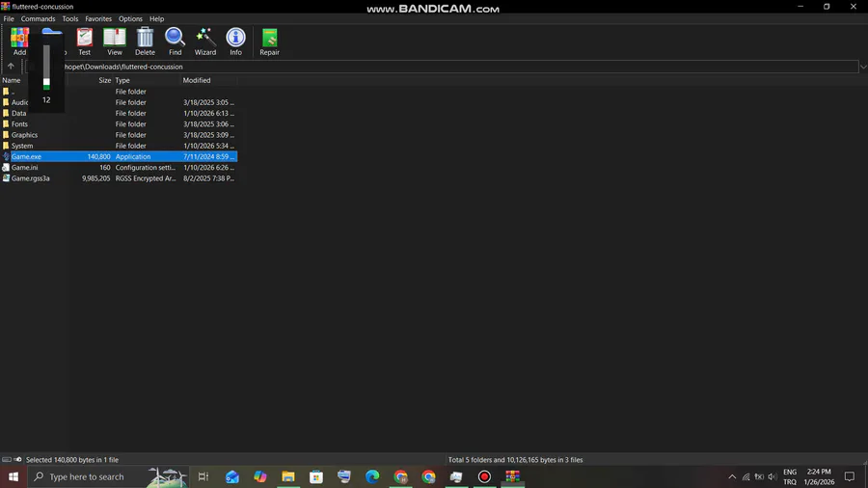
Task: Open the File menu
Action: 9,19
